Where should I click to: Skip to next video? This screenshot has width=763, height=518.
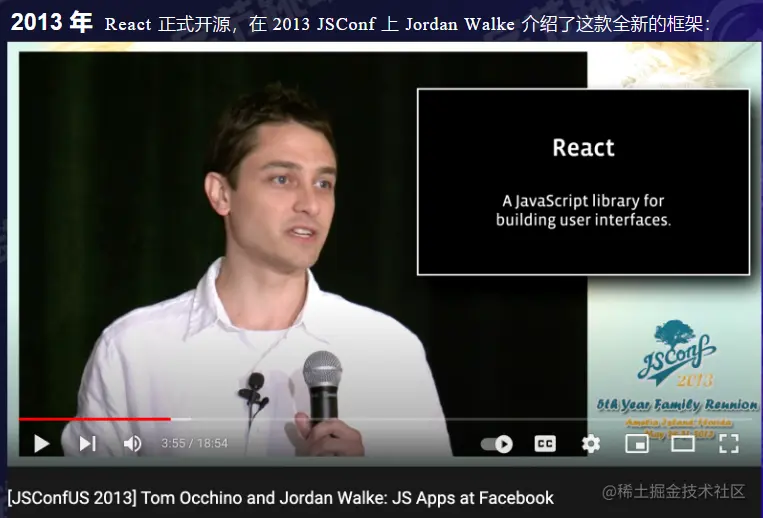[x=88, y=444]
